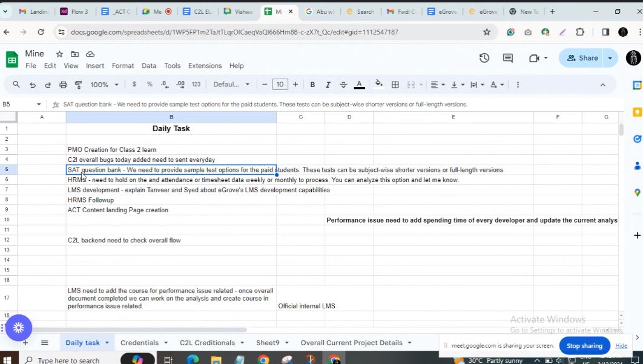Open text wrapping dropdown
The width and height of the screenshot is (643, 364).
click(x=477, y=84)
